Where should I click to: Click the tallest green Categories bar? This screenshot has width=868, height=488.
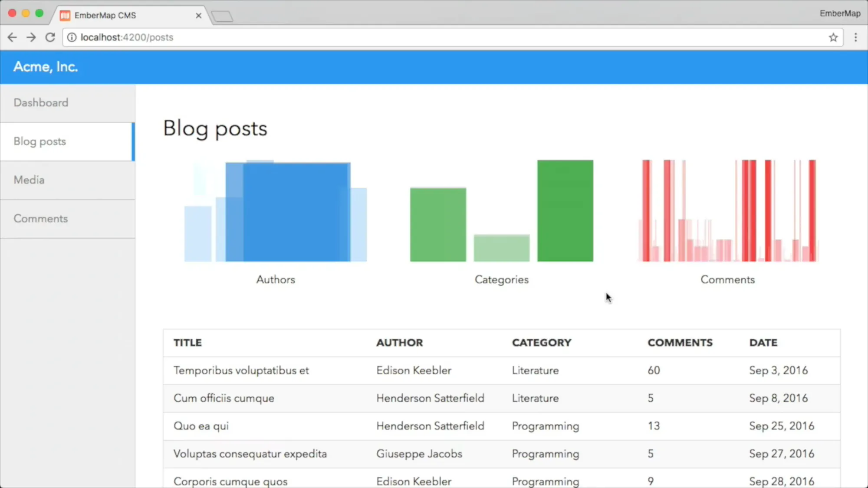(565, 211)
